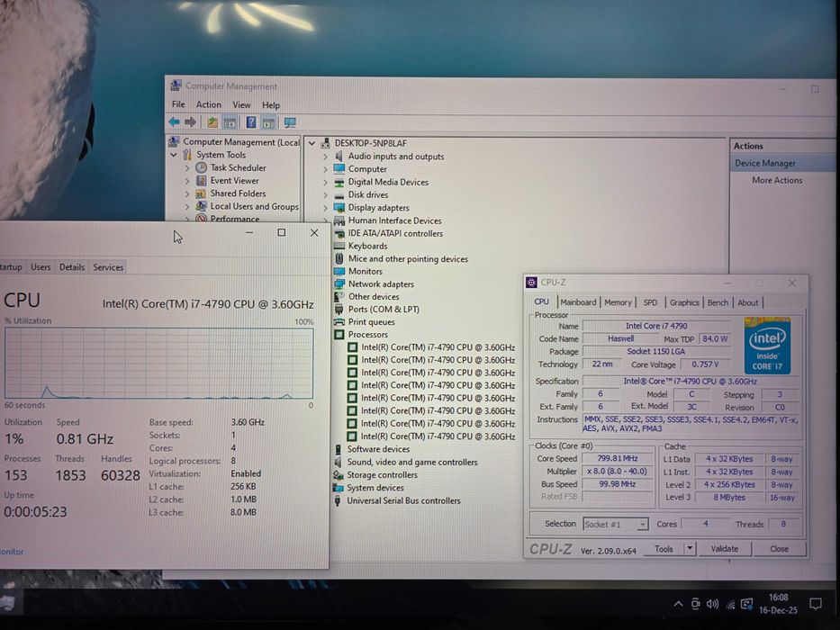Click the Monitors category icon
840x630 pixels.
[339, 271]
